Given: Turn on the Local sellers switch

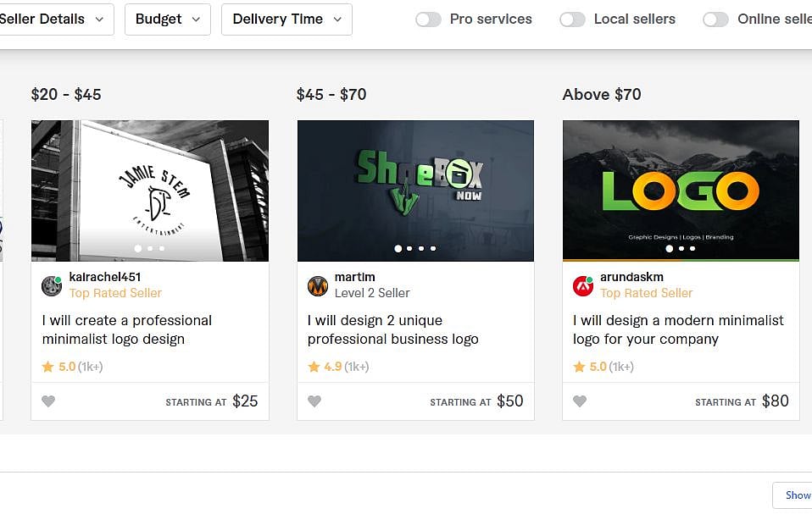Looking at the screenshot, I should [x=573, y=19].
